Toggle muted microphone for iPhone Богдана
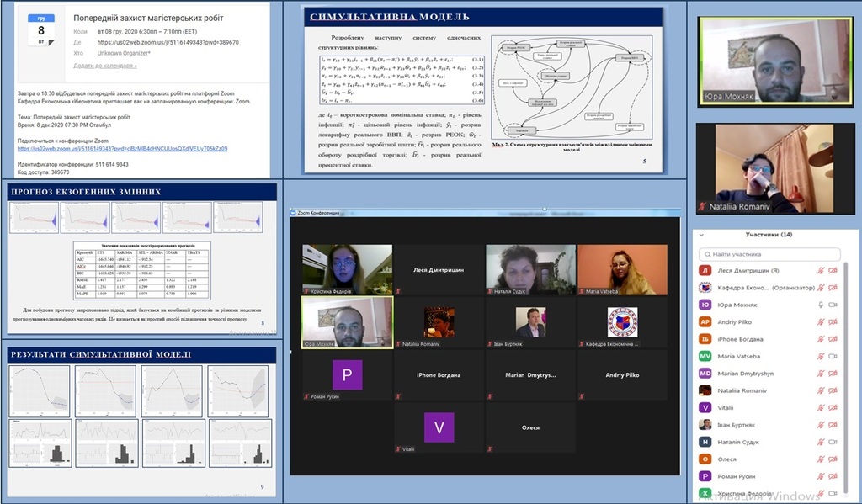The width and height of the screenshot is (862, 504). tap(821, 339)
